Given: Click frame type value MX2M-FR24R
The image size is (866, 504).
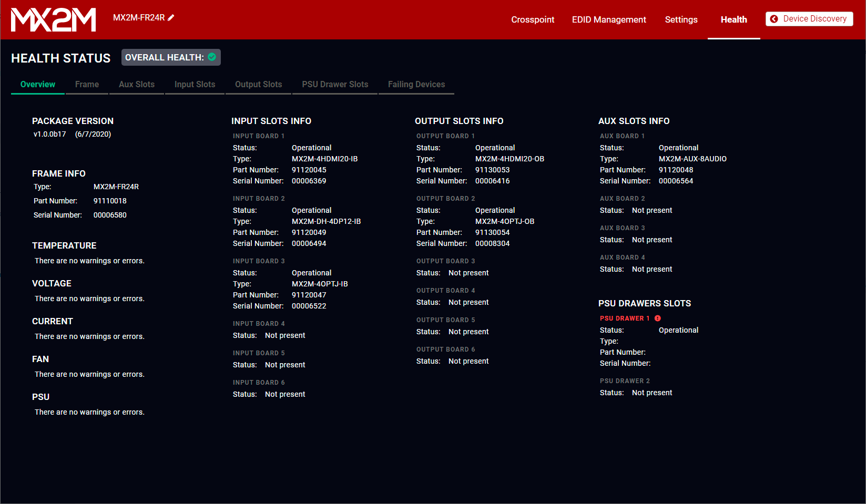Looking at the screenshot, I should (x=116, y=187).
